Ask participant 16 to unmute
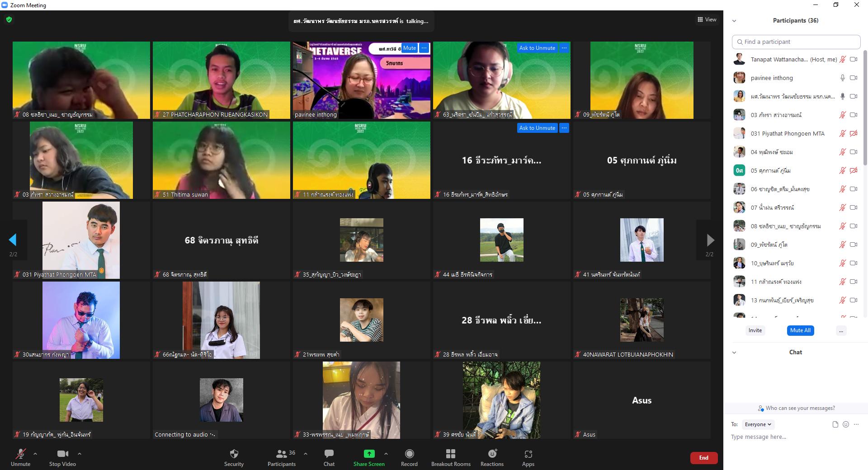This screenshot has height=470, width=868. (537, 128)
